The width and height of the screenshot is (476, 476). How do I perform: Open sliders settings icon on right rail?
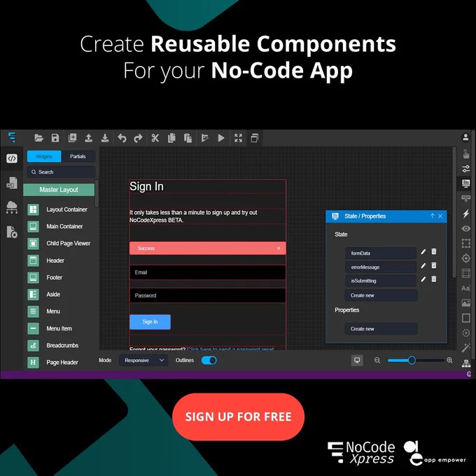[465, 169]
